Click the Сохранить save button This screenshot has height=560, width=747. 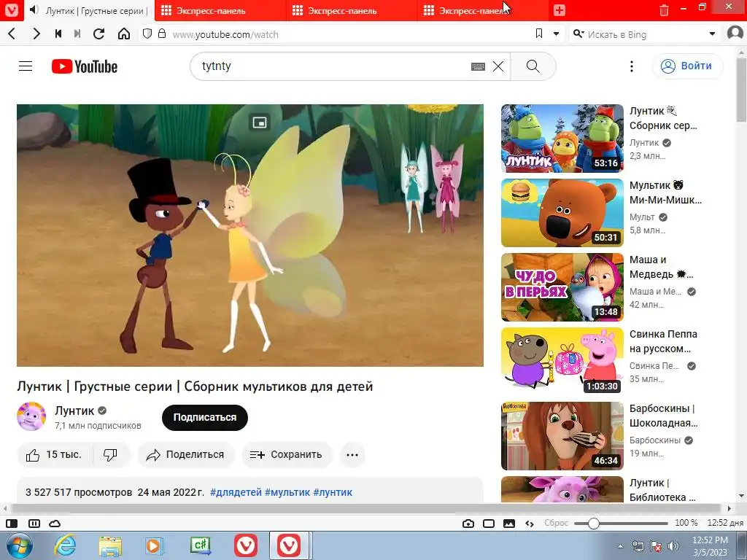pyautogui.click(x=286, y=455)
